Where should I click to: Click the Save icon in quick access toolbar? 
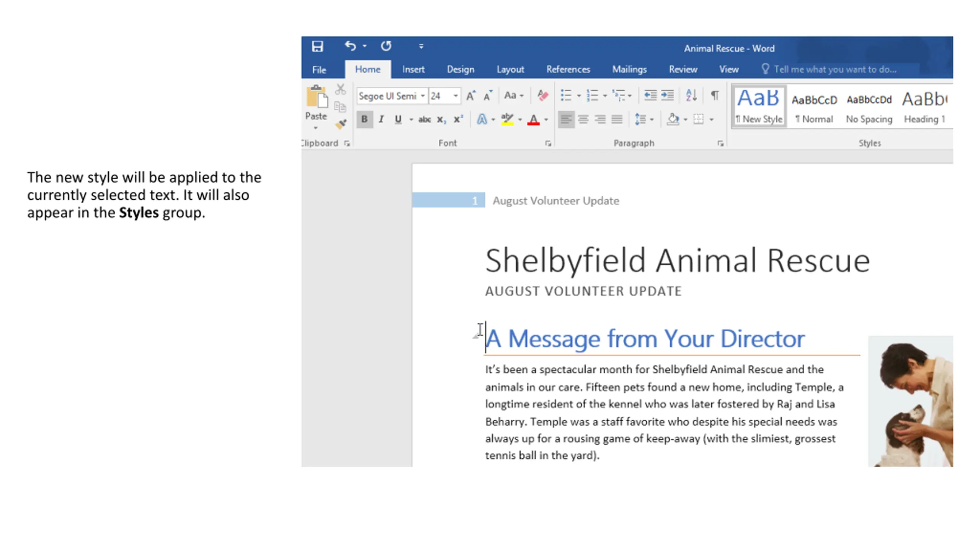[x=317, y=46]
